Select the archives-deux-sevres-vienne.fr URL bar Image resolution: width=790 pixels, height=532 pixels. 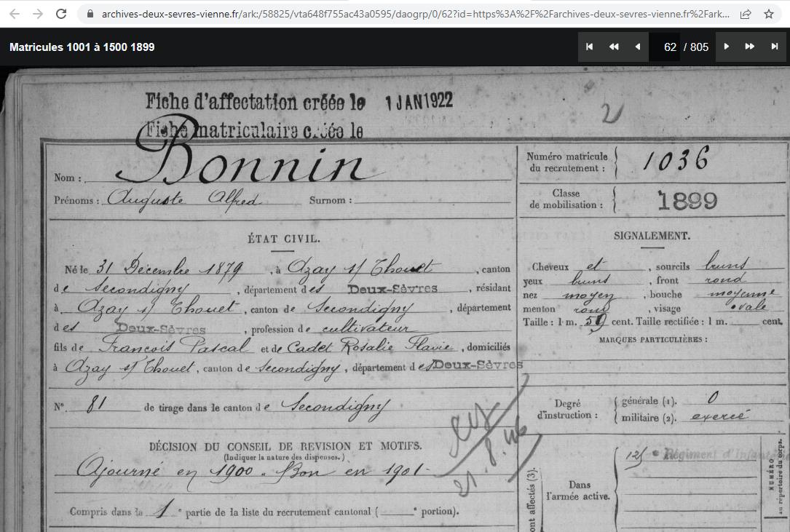pyautogui.click(x=415, y=14)
